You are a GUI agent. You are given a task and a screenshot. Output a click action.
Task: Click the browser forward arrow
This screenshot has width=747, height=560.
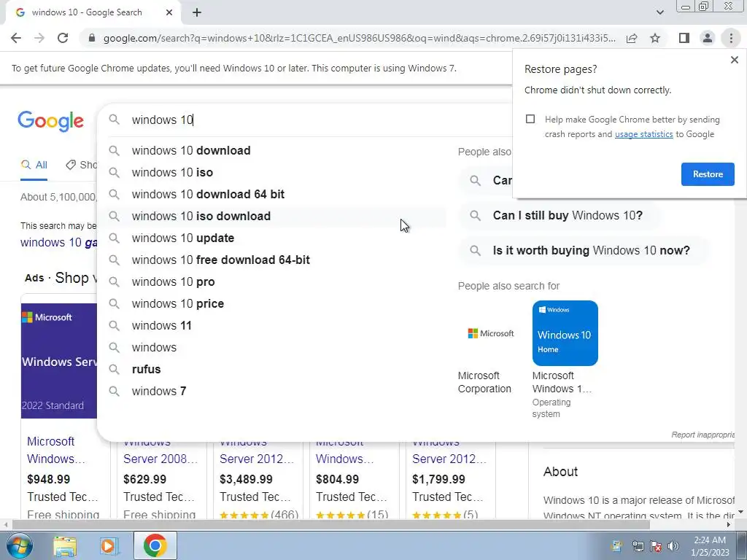pos(39,38)
